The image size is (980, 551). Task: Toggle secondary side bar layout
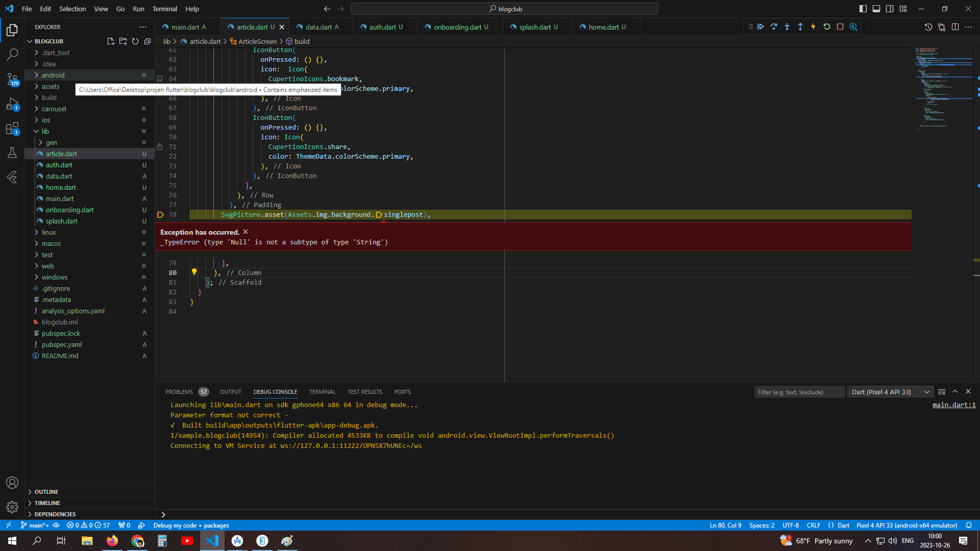pos(890,9)
